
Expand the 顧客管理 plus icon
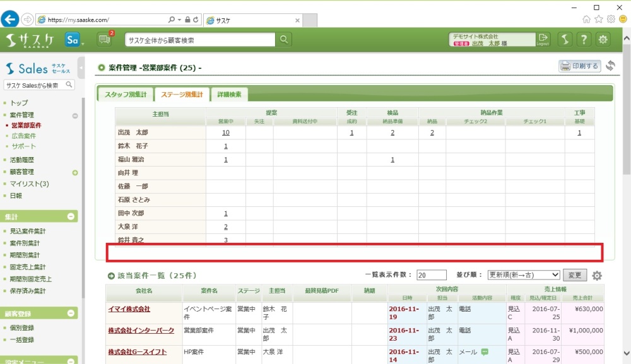point(75,172)
